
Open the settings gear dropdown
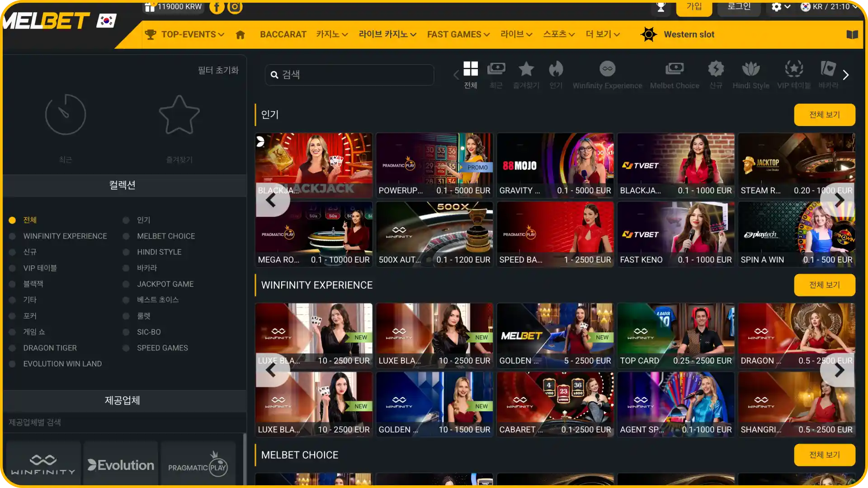tap(781, 7)
